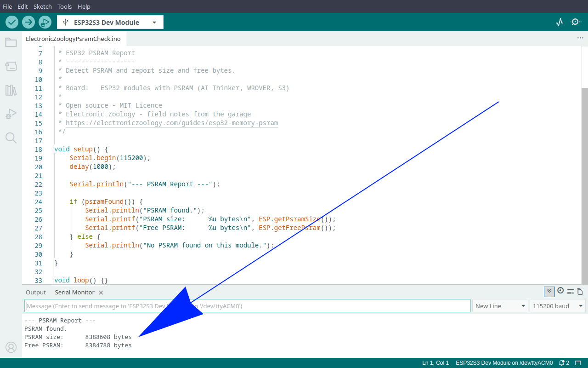Open the Debug sidebar panel icon
Viewport: 588px width, 368px height.
pos(11,114)
